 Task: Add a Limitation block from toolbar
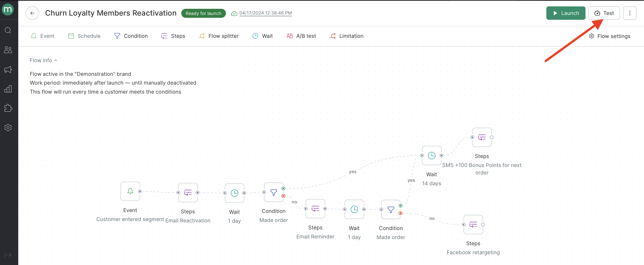click(346, 36)
